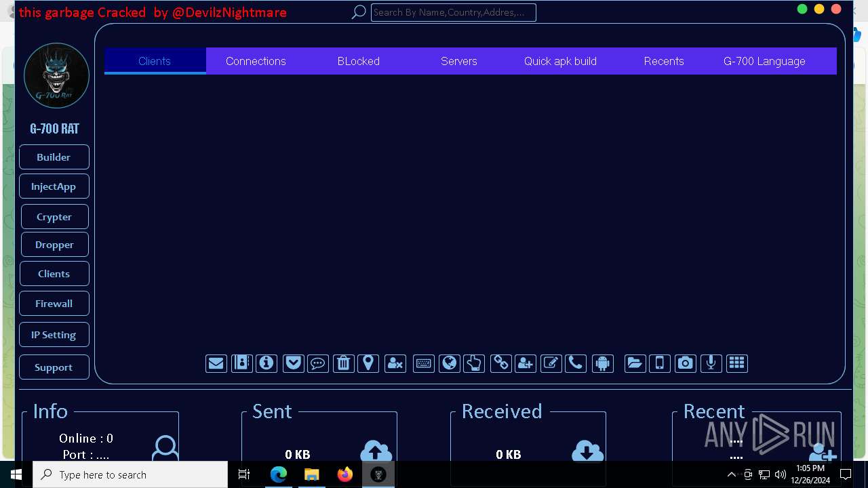Screen dimensions: 868x488
Task: Click the cloud download icon in Received
Action: 588,451
